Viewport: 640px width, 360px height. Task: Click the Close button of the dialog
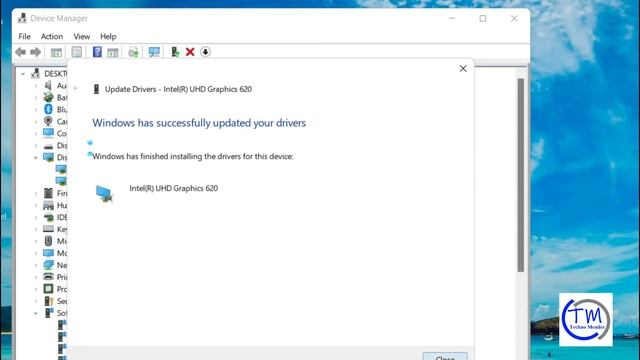(x=445, y=356)
